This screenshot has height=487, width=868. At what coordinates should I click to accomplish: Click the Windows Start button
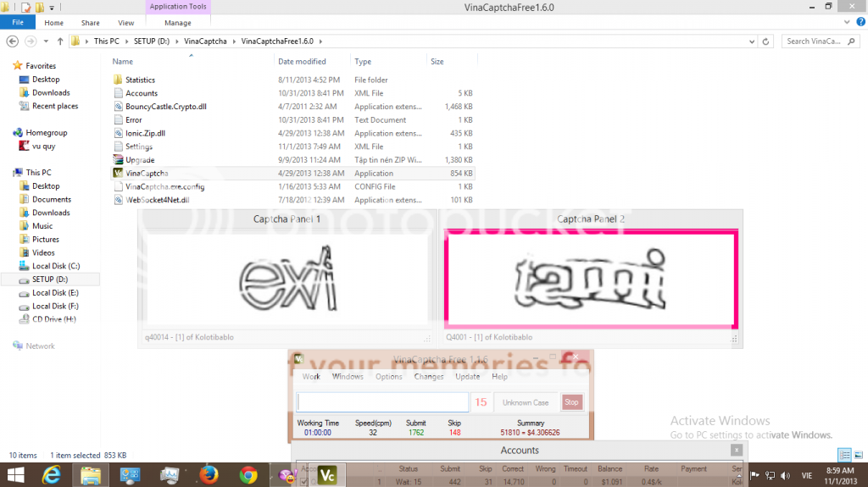tap(15, 474)
